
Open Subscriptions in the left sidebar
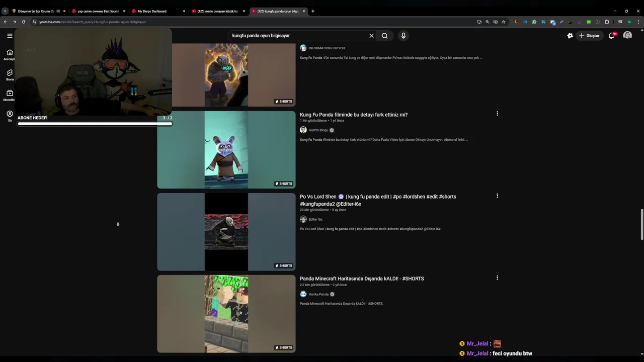pyautogui.click(x=10, y=96)
